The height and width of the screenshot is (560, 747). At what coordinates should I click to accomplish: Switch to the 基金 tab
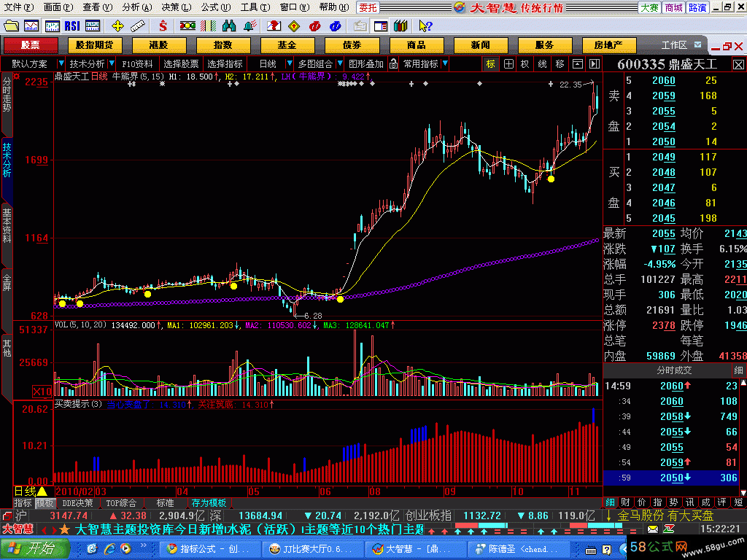(x=287, y=45)
